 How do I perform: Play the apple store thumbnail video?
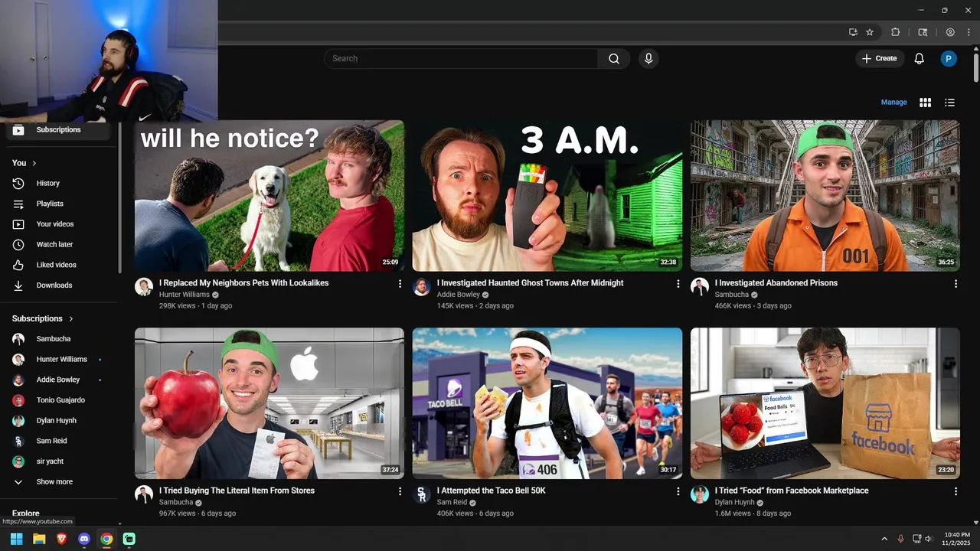point(269,403)
